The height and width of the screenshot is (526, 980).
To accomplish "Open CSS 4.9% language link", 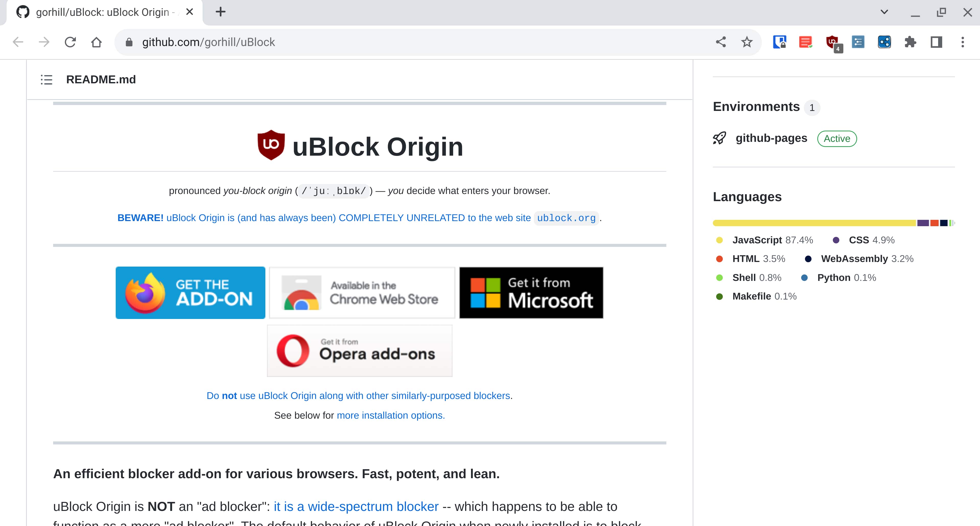I will [x=864, y=240].
